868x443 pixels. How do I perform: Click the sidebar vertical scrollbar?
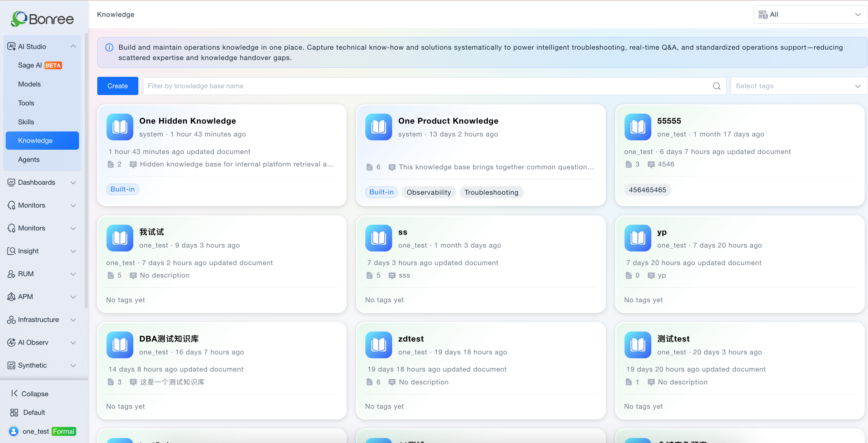coord(86,170)
